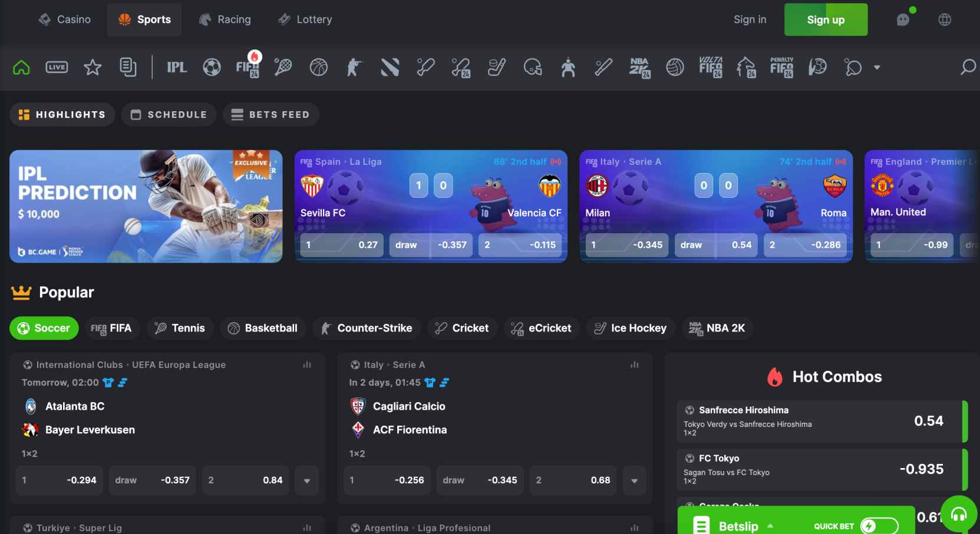The image size is (980, 534).
Task: Select the Counter-Strike soldier icon in sports bar
Action: click(x=354, y=67)
